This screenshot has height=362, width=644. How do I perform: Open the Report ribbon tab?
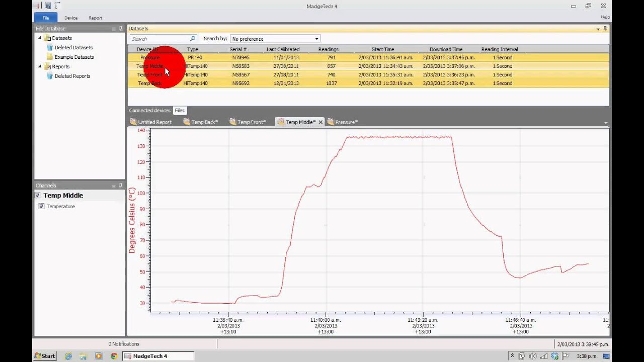[x=96, y=18]
